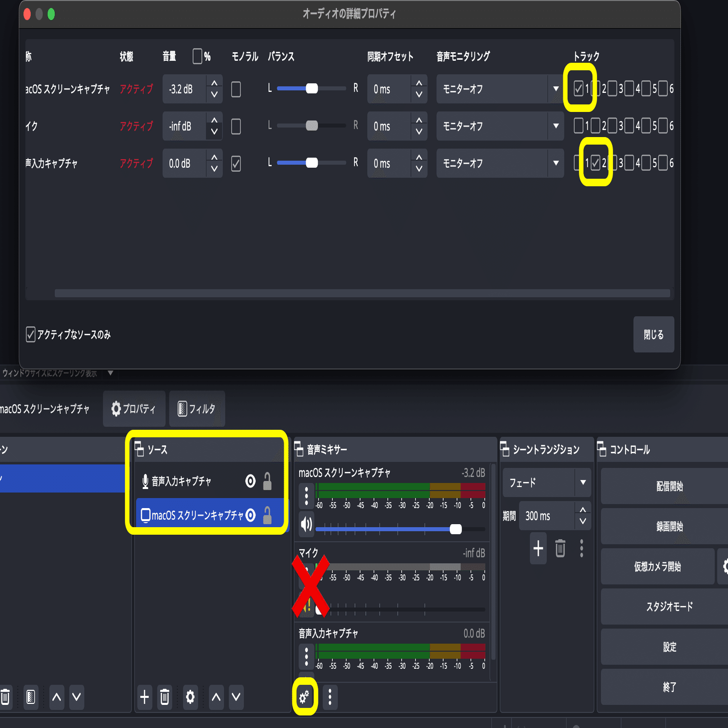Check track 6 for macOS スクリーンキャプチャ
Image resolution: width=728 pixels, height=728 pixels.
tap(663, 89)
